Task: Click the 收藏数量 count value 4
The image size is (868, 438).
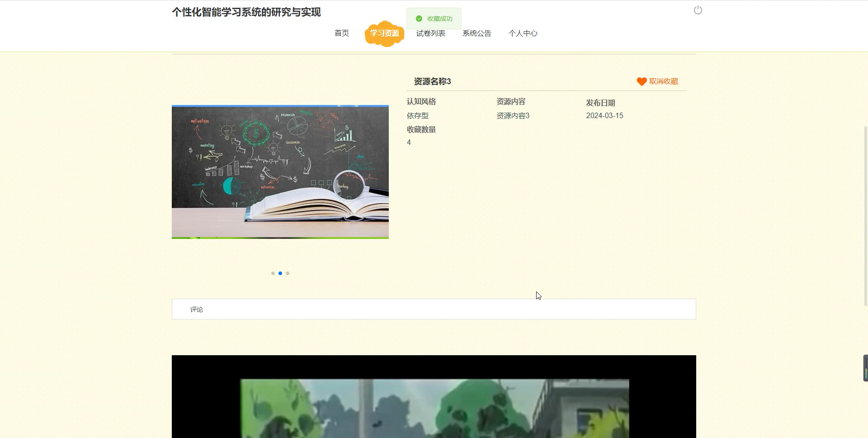Action: 409,142
